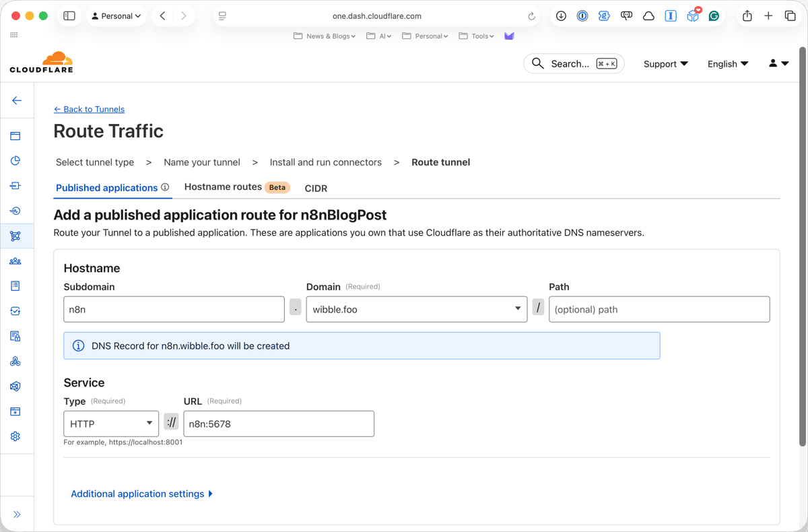Open the Networks icon in left sidebar
This screenshot has height=532, width=808.
point(15,236)
